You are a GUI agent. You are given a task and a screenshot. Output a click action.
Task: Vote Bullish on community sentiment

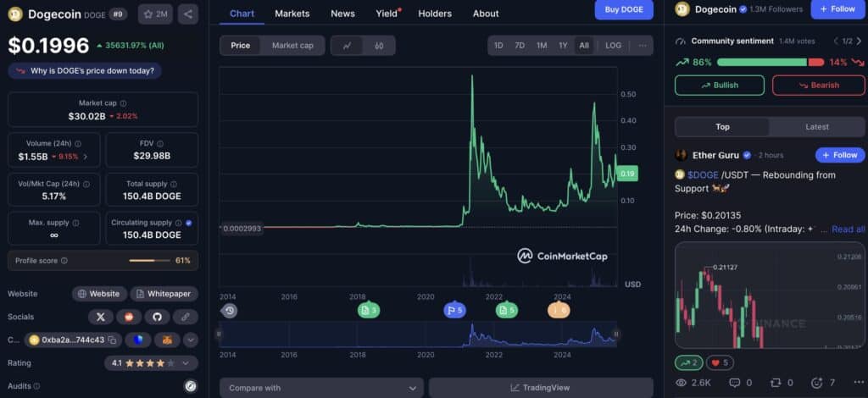point(719,86)
